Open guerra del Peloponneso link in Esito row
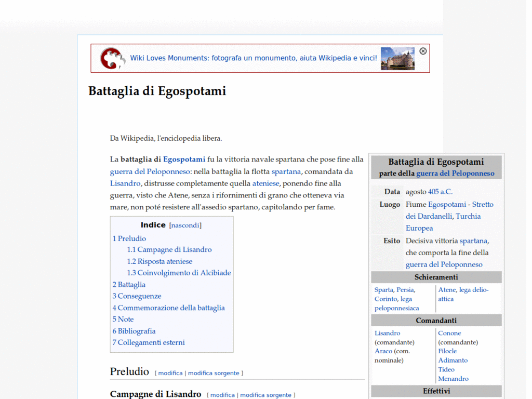The width and height of the screenshot is (532, 399). click(444, 264)
